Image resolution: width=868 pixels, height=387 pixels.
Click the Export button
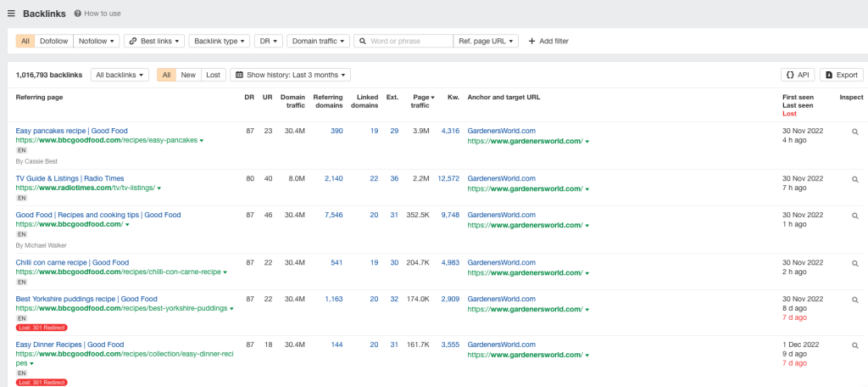(842, 75)
